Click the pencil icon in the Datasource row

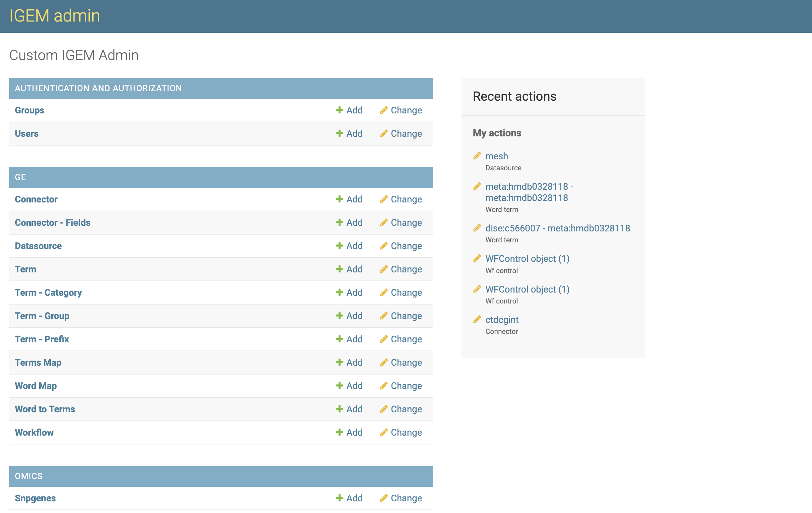pos(384,246)
